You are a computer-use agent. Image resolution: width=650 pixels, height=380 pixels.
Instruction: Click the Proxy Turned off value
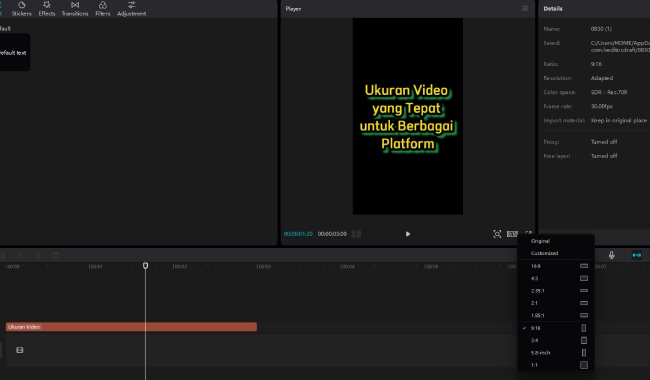(x=604, y=142)
